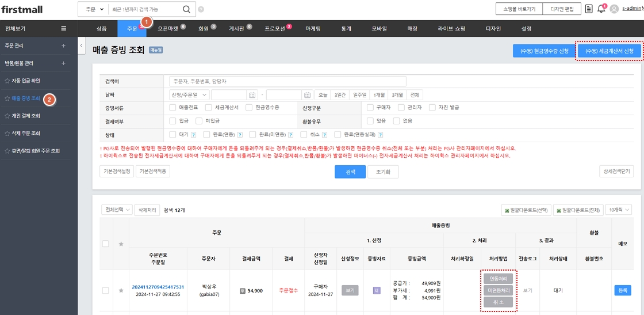Click the 삭제처리 button
The width and height of the screenshot is (644, 315).
tap(148, 210)
